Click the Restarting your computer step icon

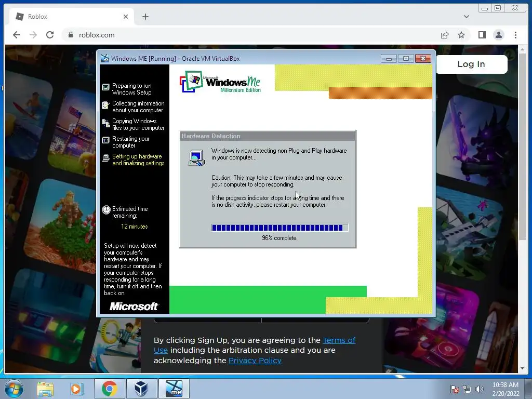[x=105, y=140]
